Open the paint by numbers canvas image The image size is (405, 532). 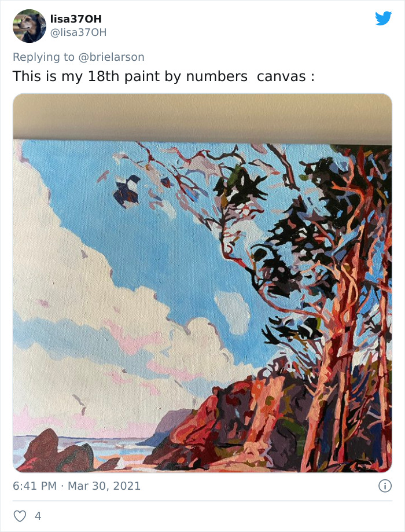coord(203,282)
